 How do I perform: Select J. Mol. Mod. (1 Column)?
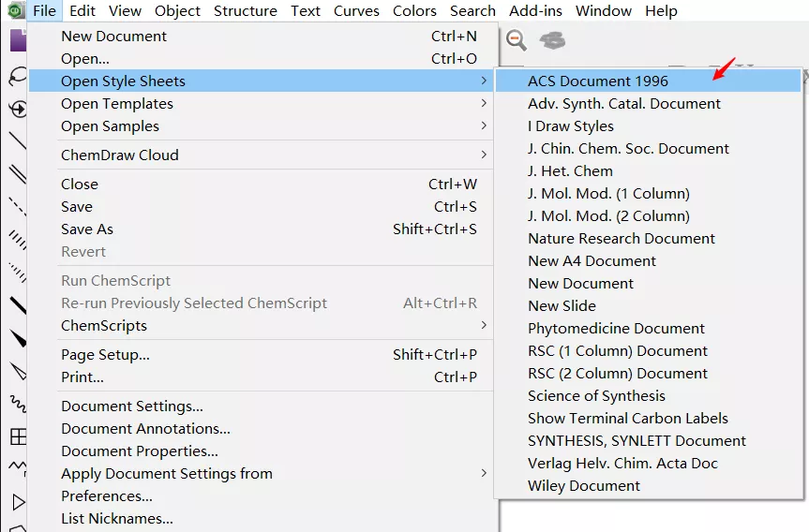point(648,194)
